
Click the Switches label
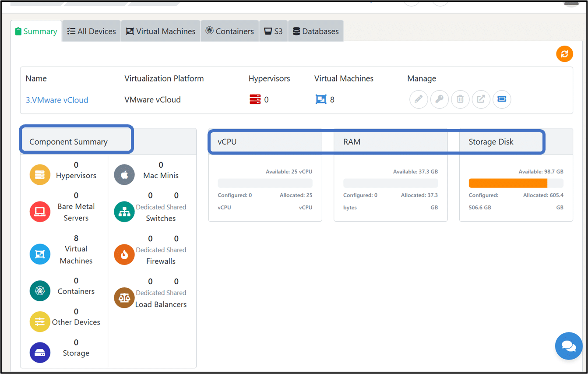point(161,218)
